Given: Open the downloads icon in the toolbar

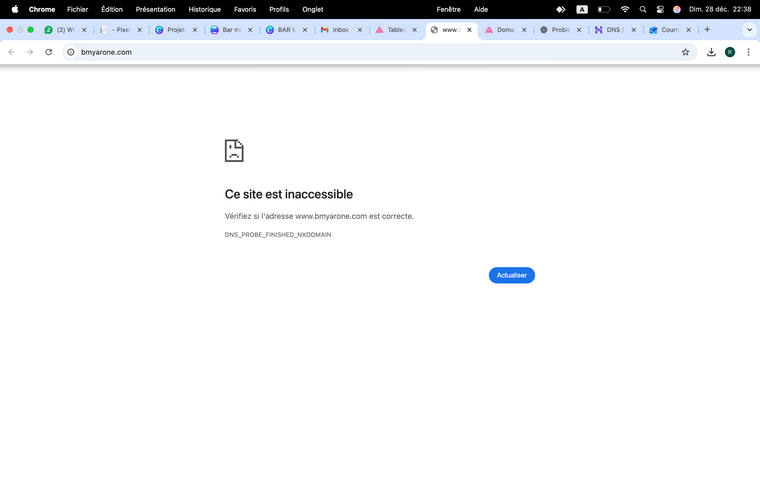Looking at the screenshot, I should coord(711,52).
